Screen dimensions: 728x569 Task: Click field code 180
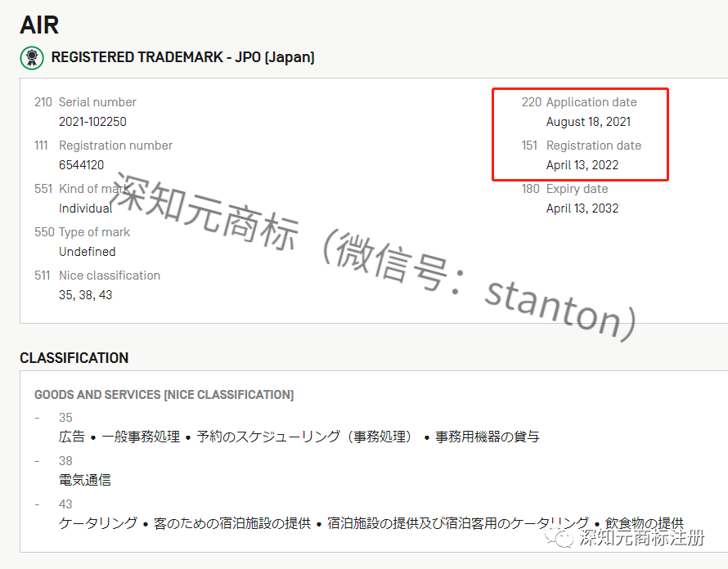[x=531, y=189]
